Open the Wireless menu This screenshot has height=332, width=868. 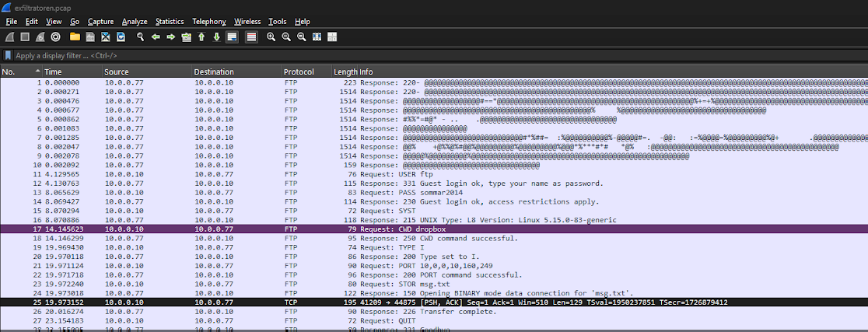pyautogui.click(x=247, y=22)
